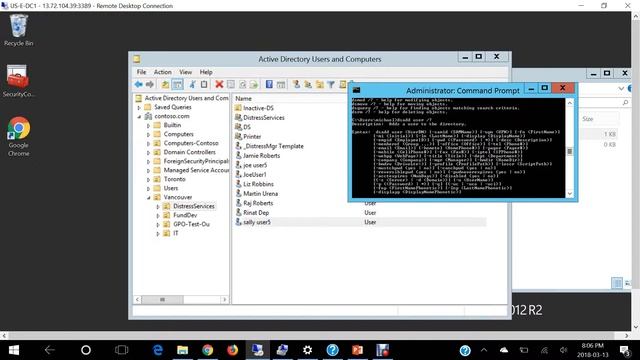Refresh the directory view
640x360 pixels.
(242, 84)
